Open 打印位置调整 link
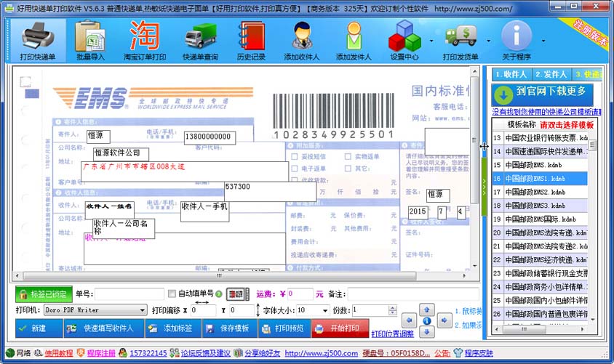 pos(392,334)
